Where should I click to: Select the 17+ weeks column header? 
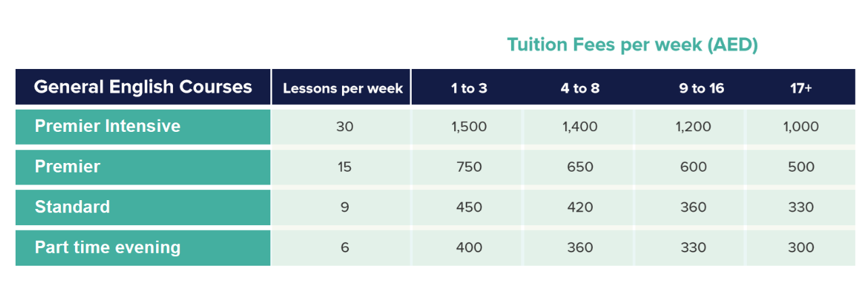tap(801, 88)
